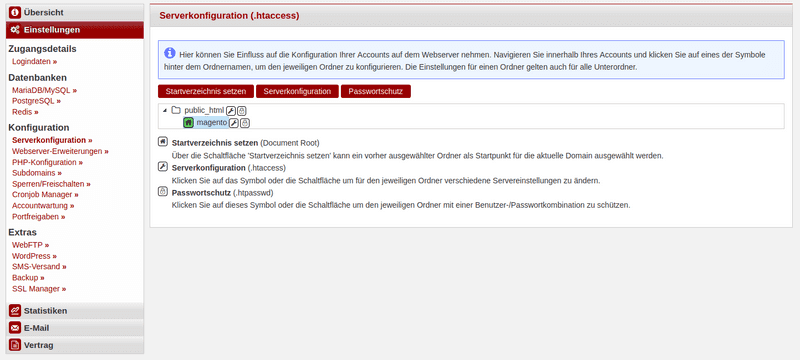This screenshot has width=800, height=360.
Task: Open the Übersicht section
Action: click(x=75, y=13)
